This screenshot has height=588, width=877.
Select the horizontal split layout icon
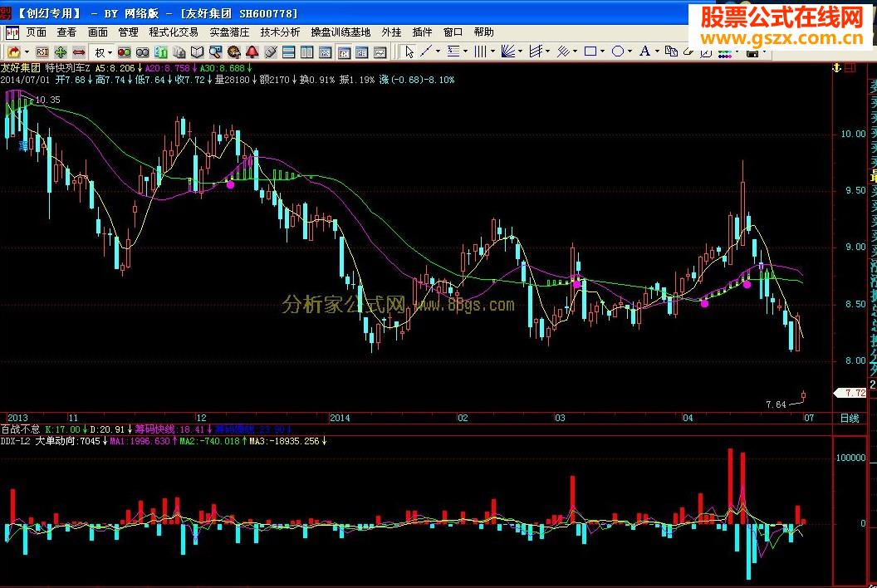289,52
